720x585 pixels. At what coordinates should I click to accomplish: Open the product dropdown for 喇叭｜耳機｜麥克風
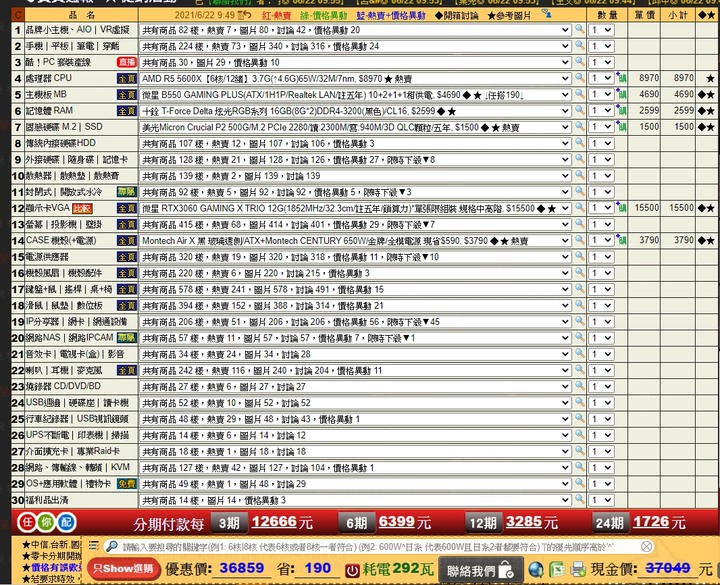[x=355, y=370]
